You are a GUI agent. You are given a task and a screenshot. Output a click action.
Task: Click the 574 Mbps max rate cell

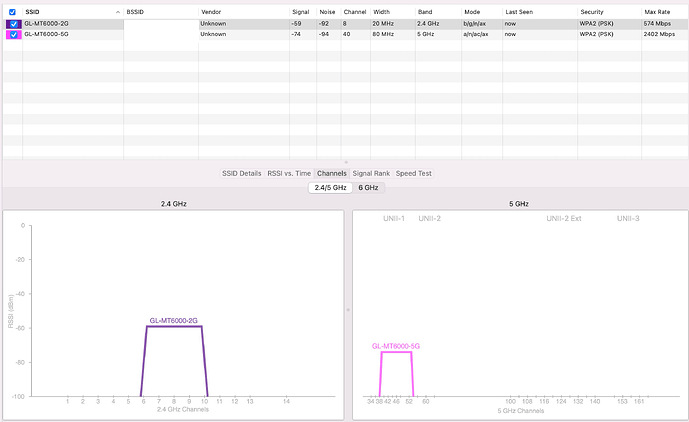tap(657, 24)
